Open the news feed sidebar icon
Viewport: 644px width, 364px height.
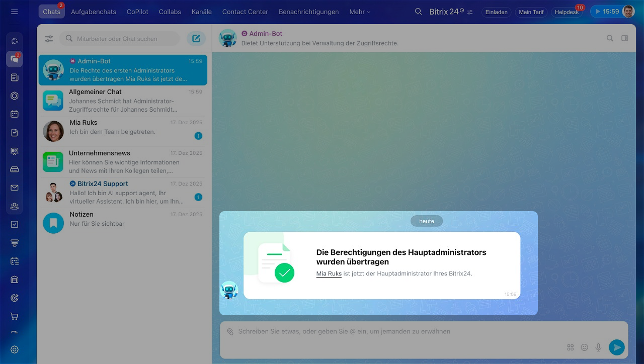pyautogui.click(x=14, y=77)
